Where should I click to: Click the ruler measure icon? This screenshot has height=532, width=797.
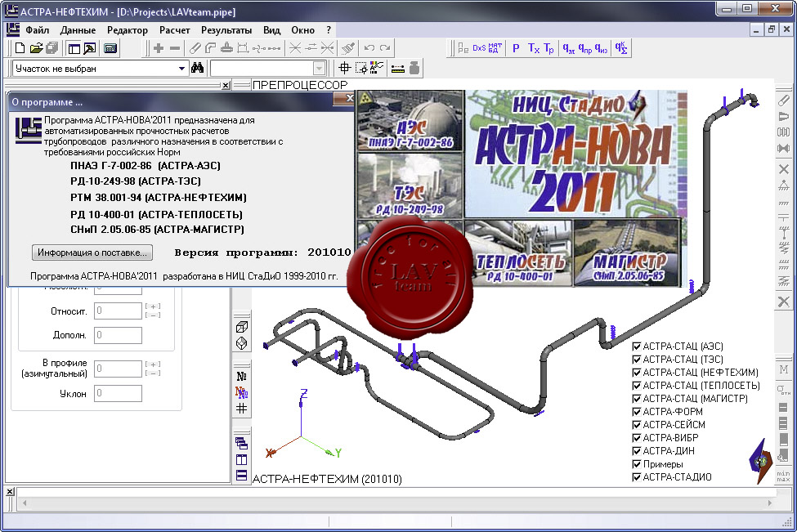(x=398, y=68)
